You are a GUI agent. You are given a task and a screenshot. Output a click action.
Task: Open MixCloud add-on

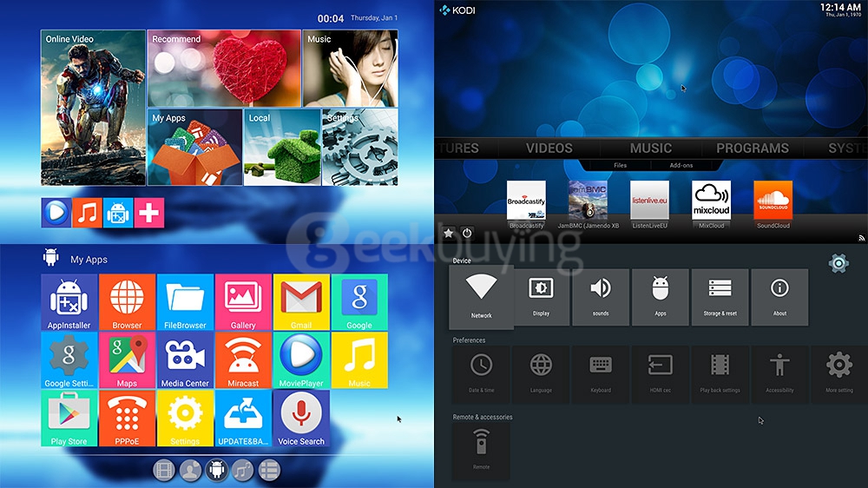[x=712, y=205]
